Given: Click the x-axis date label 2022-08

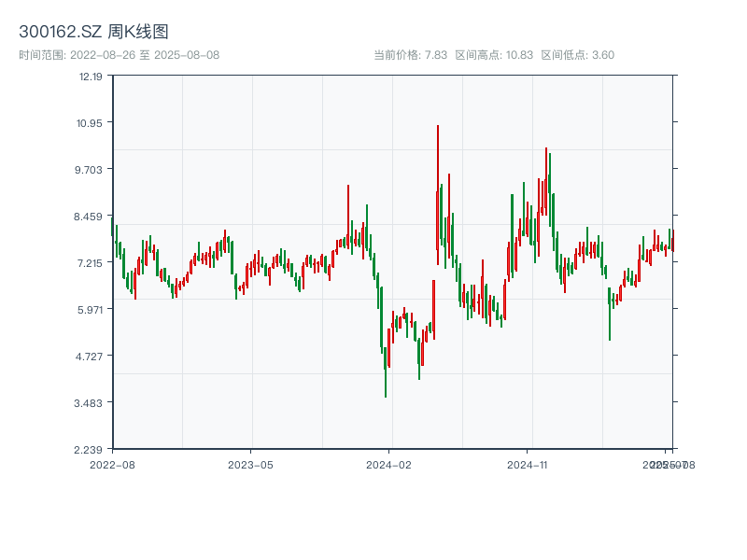Looking at the screenshot, I should (x=112, y=465).
